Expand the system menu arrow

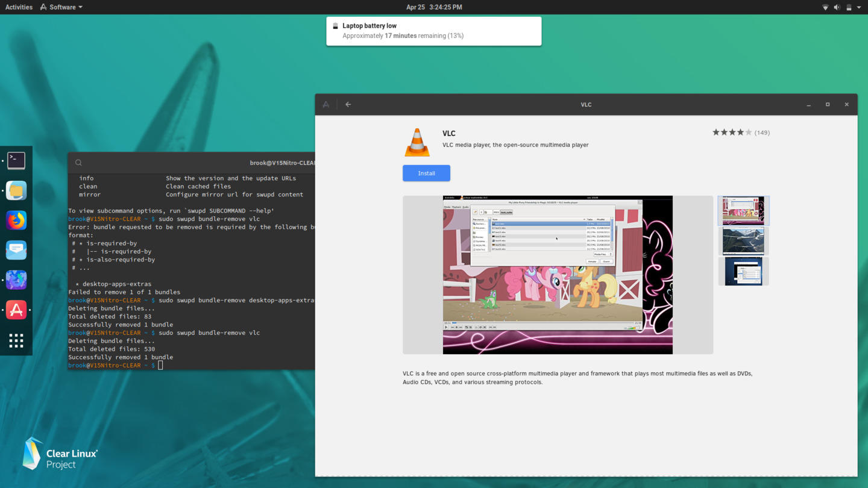[x=859, y=7]
